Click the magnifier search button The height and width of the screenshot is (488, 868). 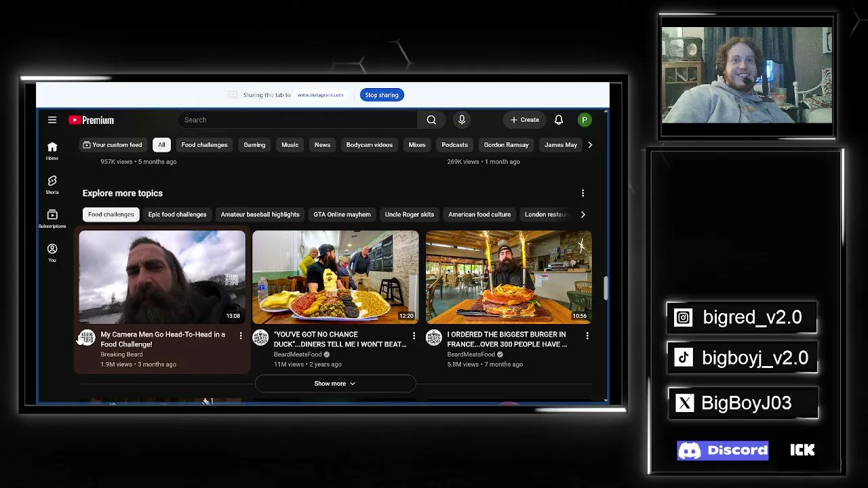pyautogui.click(x=431, y=120)
